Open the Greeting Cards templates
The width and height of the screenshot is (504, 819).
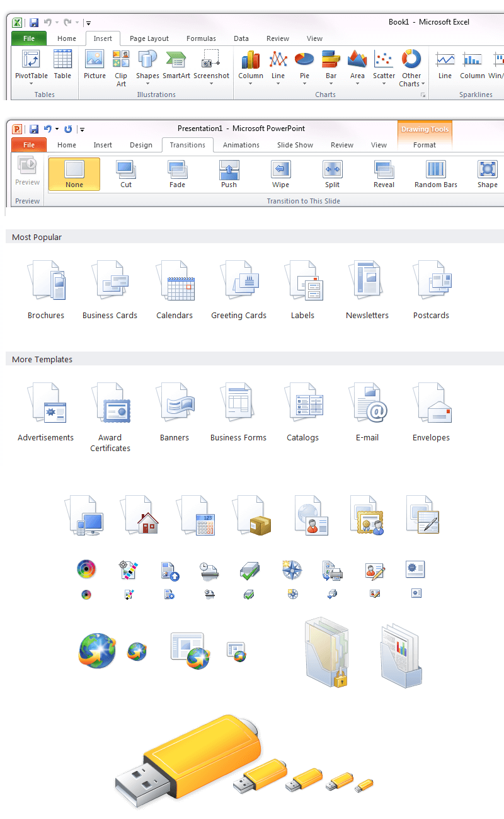[x=239, y=289]
